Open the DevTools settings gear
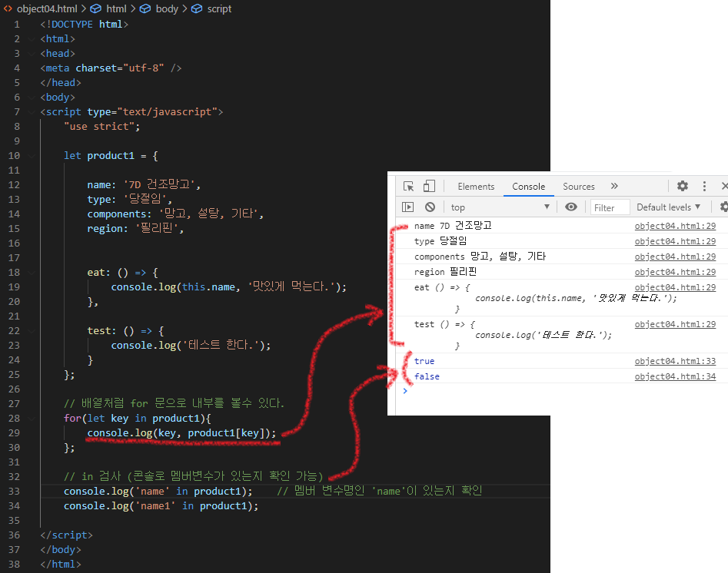 click(683, 186)
